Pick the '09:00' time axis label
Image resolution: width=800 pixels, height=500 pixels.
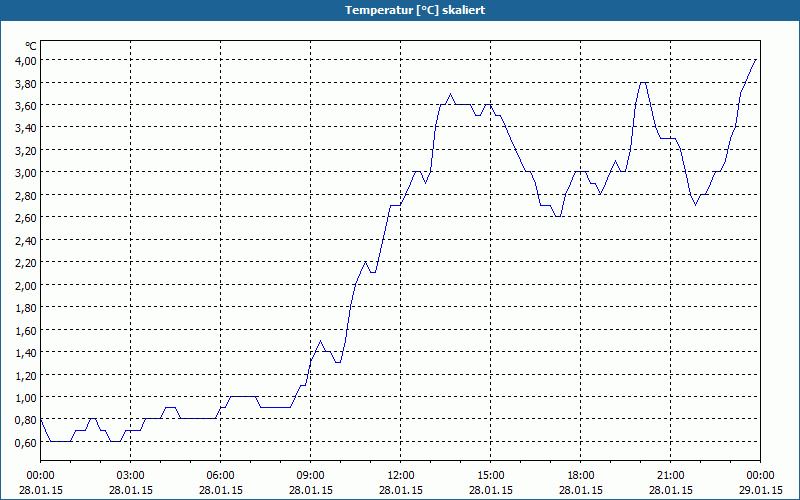point(311,476)
